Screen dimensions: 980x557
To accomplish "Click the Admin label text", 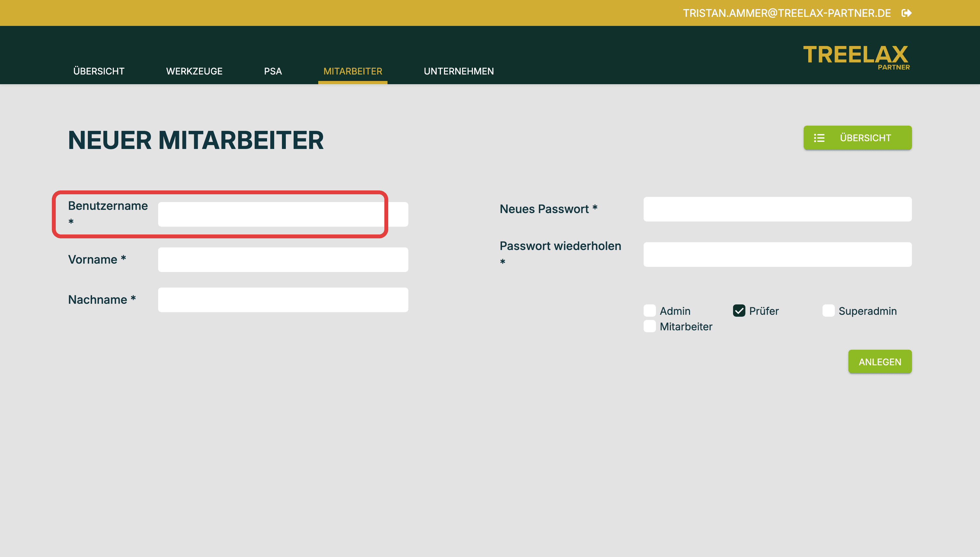I will 675,311.
